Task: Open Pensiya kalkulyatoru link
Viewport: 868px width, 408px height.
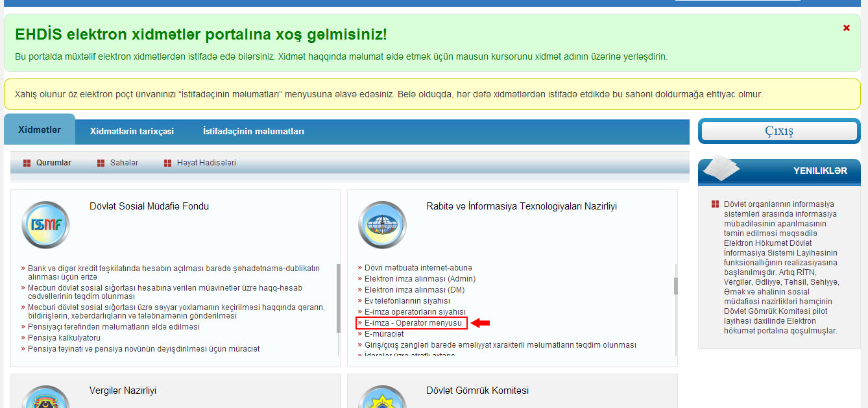Action: pos(64,338)
